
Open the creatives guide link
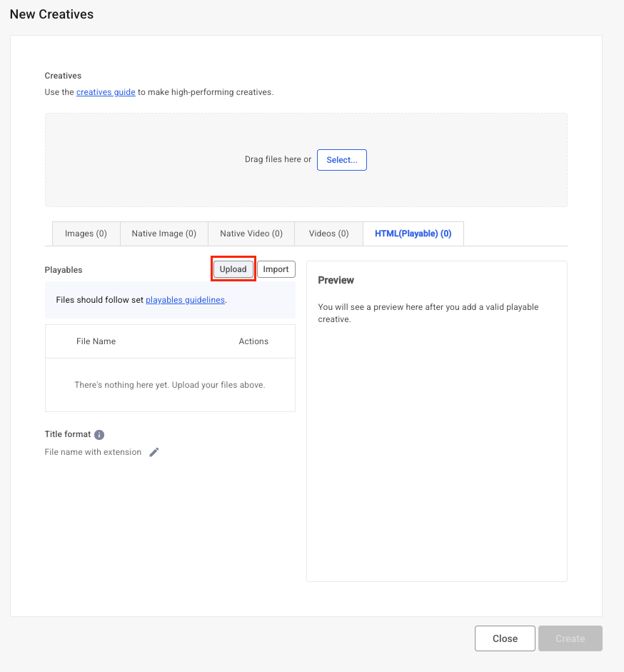click(106, 92)
